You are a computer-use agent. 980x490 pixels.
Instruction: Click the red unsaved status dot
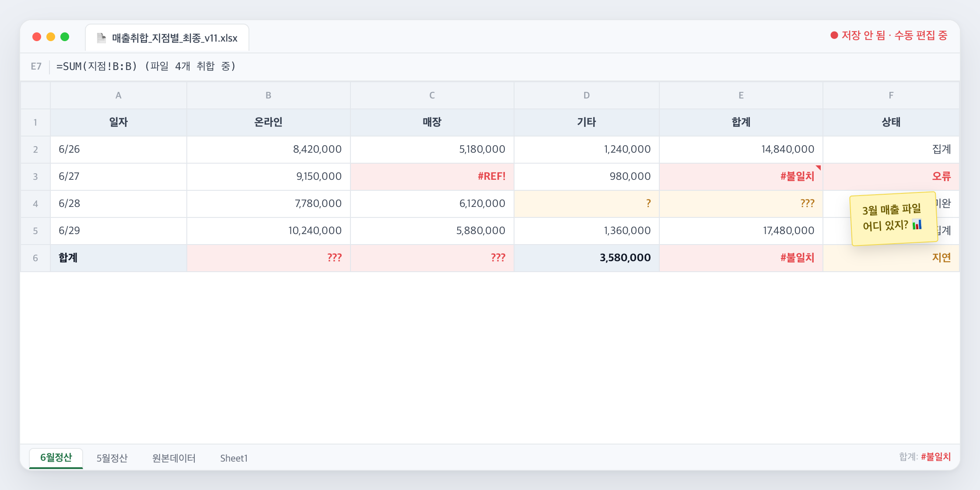coord(834,35)
